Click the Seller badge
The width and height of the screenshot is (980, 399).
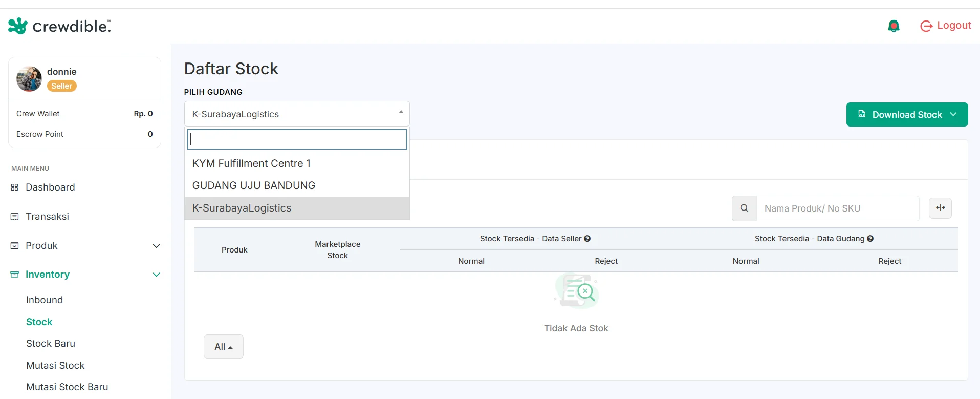coord(61,86)
